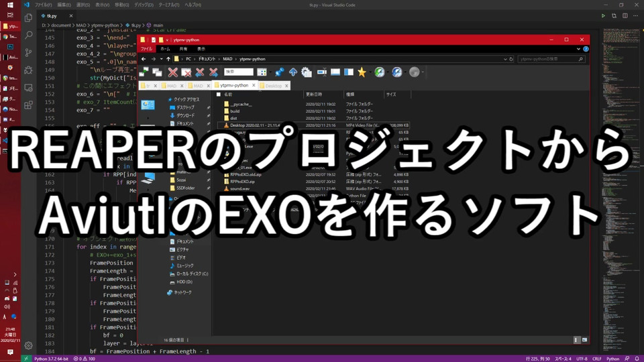
Task: Select the build folder
Action: pos(235,111)
